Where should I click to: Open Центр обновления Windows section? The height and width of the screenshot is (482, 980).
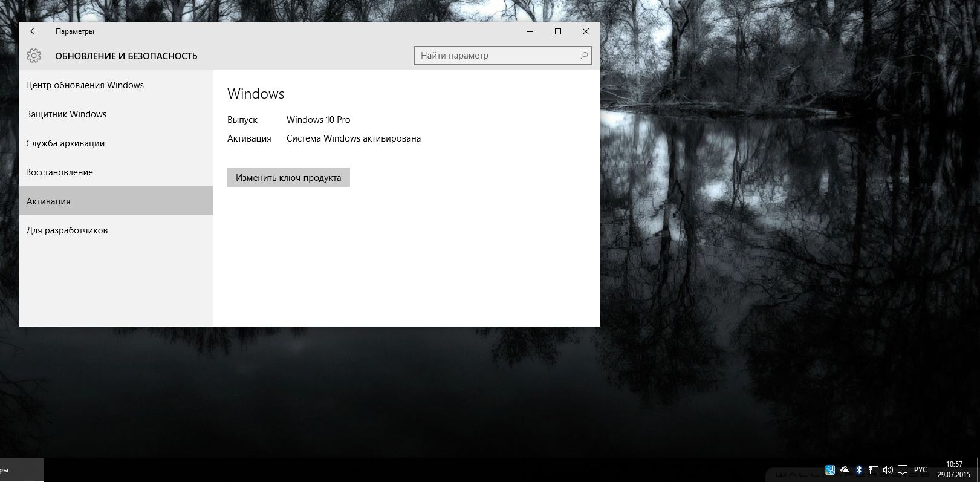point(85,85)
